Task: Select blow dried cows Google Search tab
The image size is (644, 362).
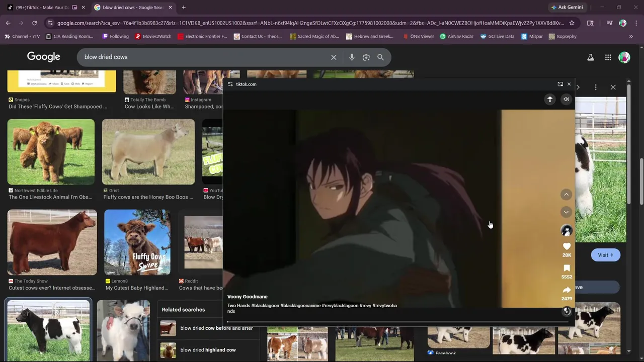Action: pos(133,8)
